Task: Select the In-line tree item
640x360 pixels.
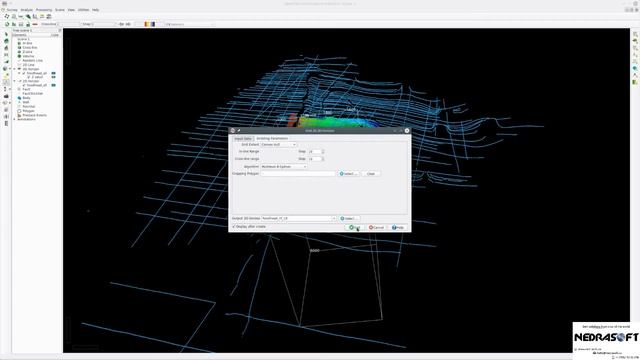Action: coord(27,43)
